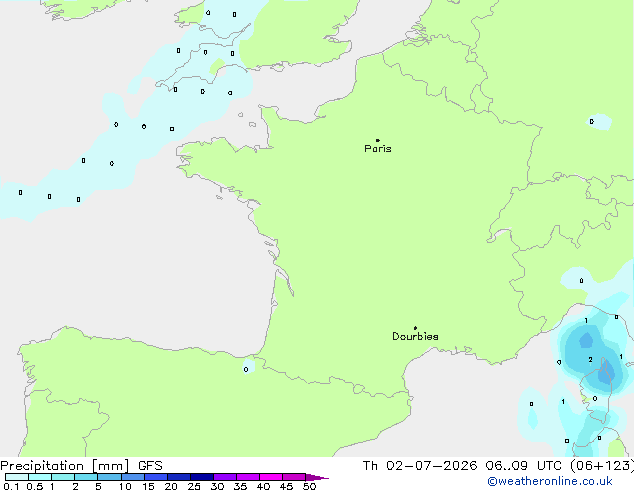Image resolution: width=634 pixels, height=490 pixels.
Task: Click the legend value '50'
Action: point(309,486)
